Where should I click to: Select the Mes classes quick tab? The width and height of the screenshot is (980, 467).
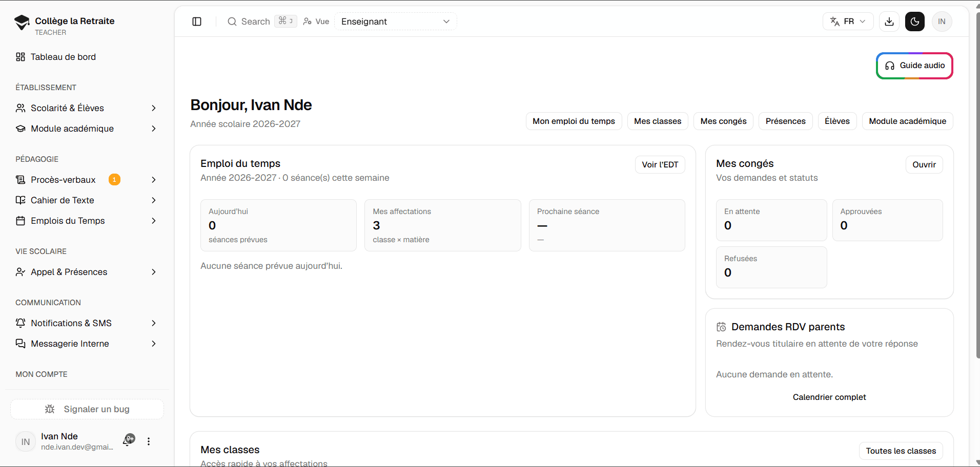[x=658, y=121]
